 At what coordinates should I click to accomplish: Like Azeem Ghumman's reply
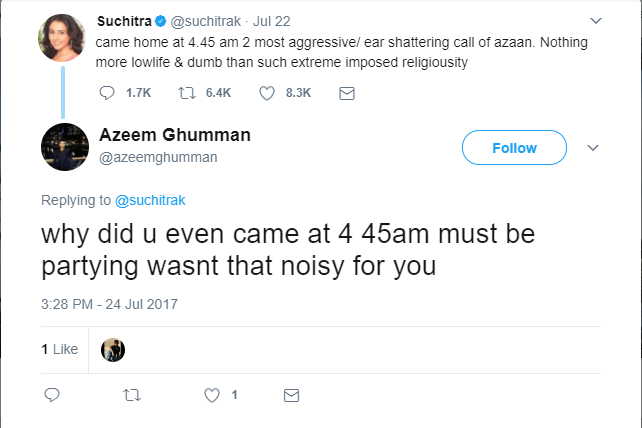point(211,395)
